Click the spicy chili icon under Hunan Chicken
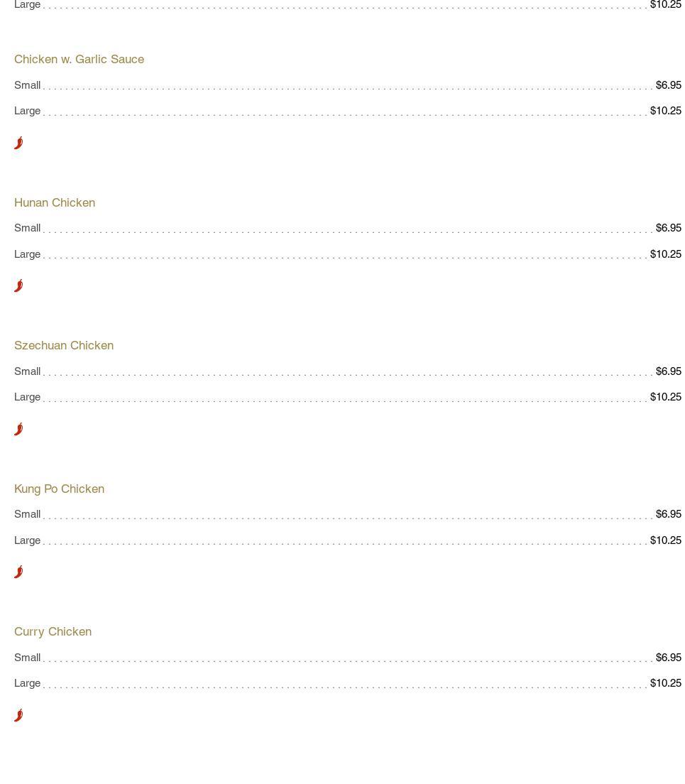This screenshot has height=784, width=685. tap(18, 285)
